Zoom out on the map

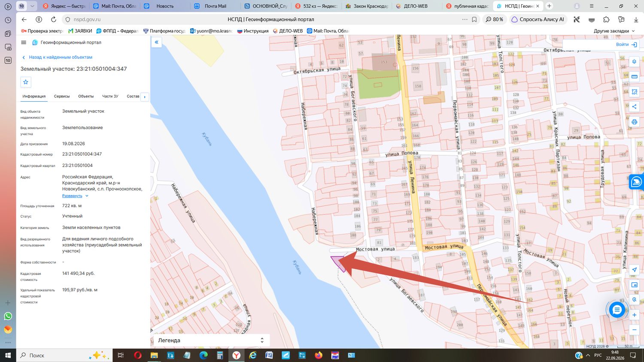(x=634, y=330)
